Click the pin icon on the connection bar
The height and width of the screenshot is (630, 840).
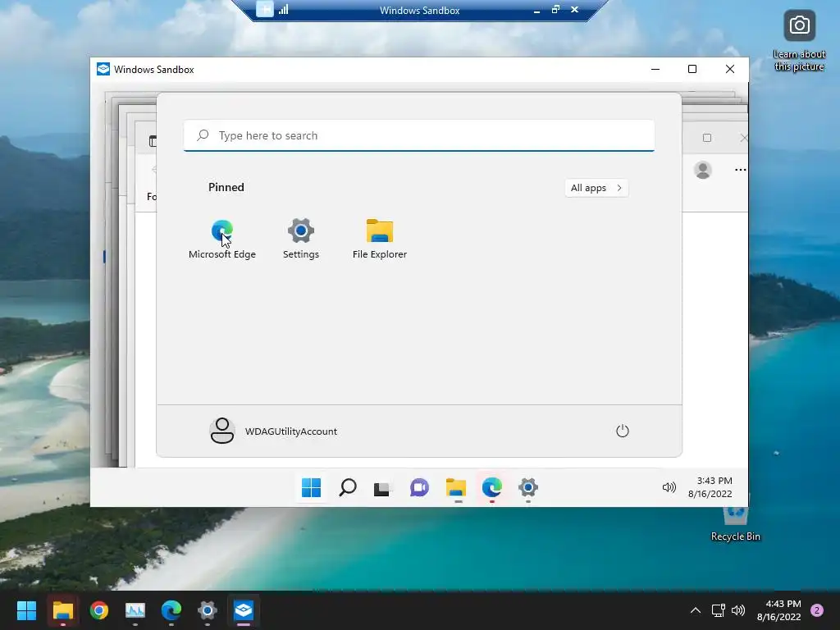tap(265, 10)
